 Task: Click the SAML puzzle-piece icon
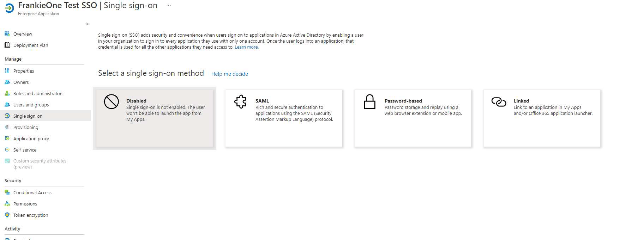[x=240, y=102]
